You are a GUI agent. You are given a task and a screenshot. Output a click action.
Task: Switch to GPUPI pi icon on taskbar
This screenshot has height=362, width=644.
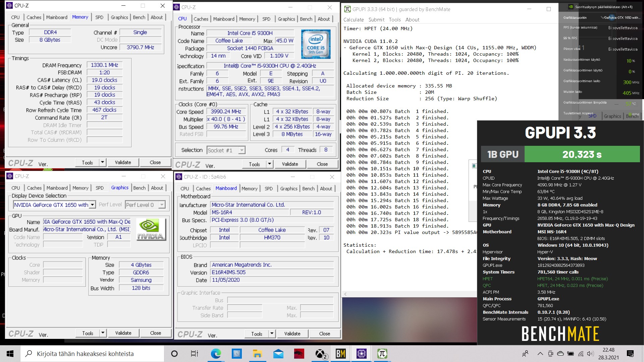coord(382,354)
